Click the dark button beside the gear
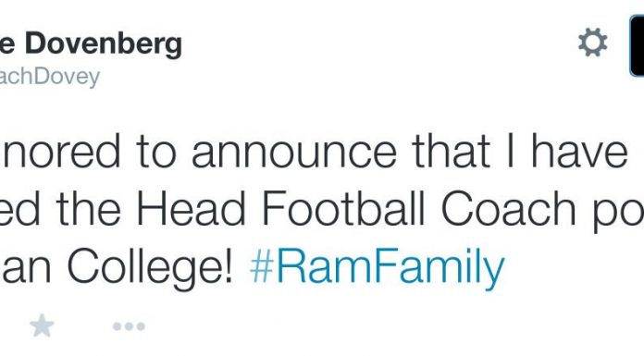Screen dimensions: 644x356 (637, 45)
